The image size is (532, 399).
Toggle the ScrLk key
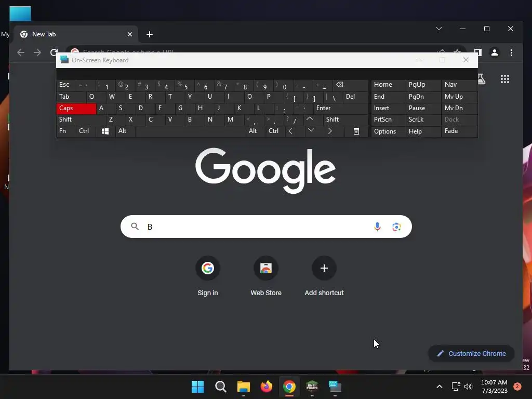pyautogui.click(x=423, y=119)
